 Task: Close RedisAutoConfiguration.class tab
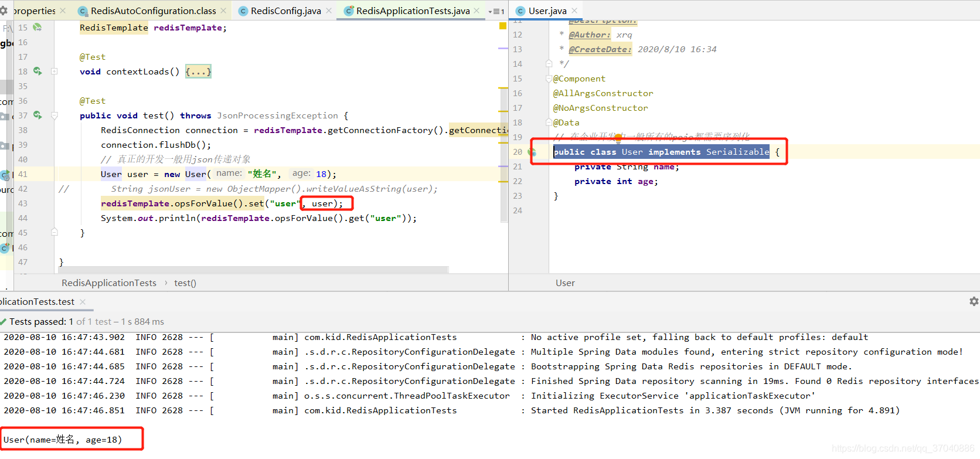pyautogui.click(x=223, y=11)
